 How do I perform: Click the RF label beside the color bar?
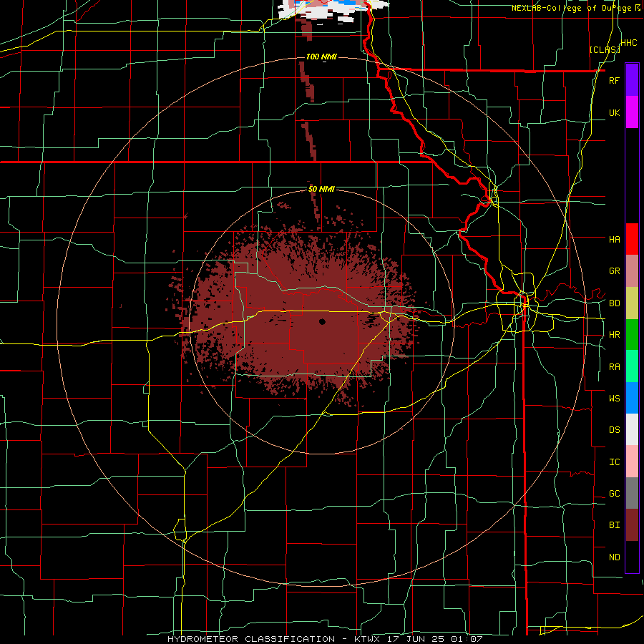tap(614, 80)
